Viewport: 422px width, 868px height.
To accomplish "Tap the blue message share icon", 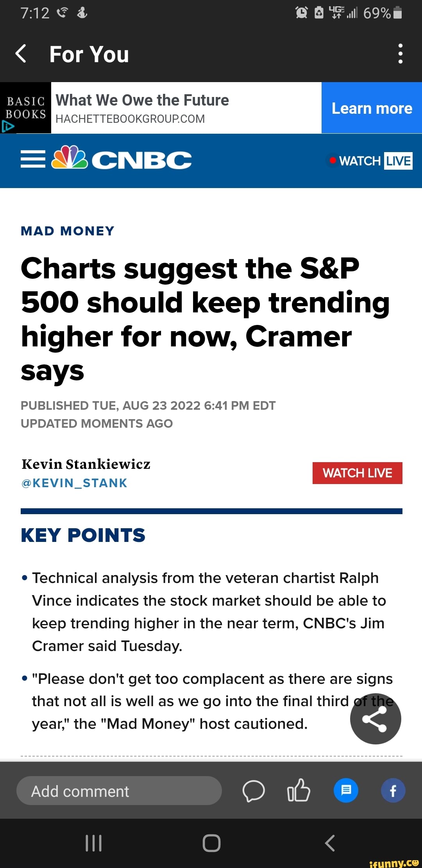I will point(346,790).
